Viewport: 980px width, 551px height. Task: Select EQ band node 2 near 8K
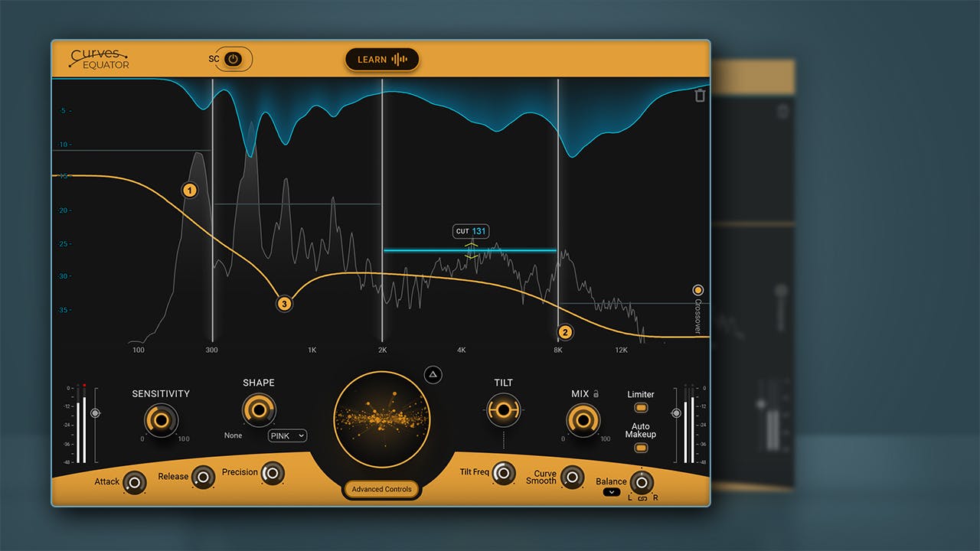[565, 332]
